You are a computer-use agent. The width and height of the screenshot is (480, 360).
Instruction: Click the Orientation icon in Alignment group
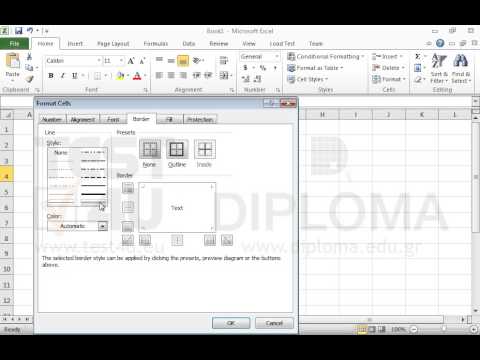pos(197,61)
